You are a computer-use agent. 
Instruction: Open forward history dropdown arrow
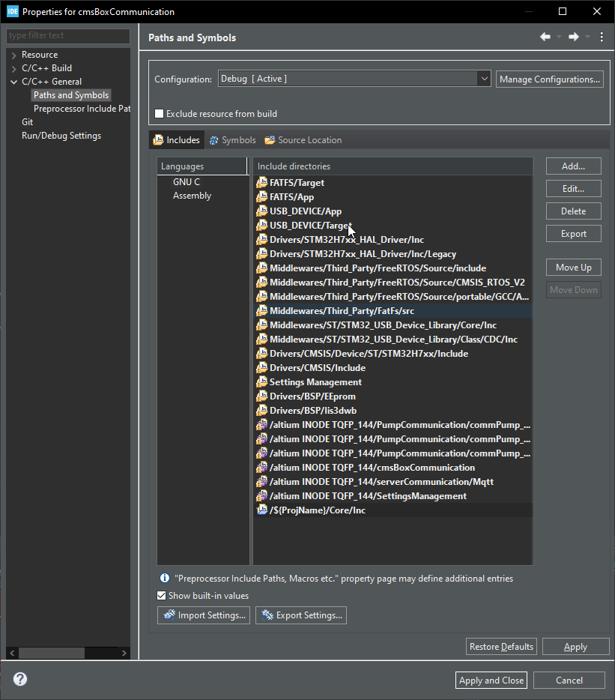[587, 37]
